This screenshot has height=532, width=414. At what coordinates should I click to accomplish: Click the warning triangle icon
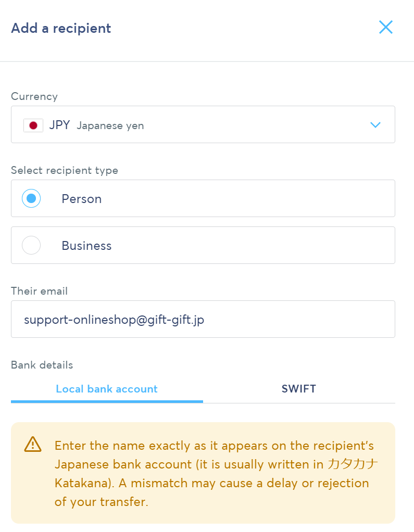point(32,444)
